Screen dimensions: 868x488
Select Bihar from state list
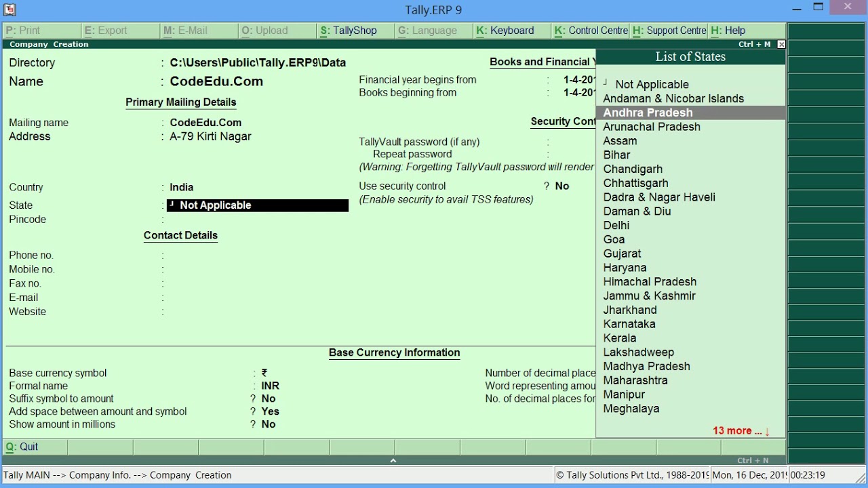point(616,155)
